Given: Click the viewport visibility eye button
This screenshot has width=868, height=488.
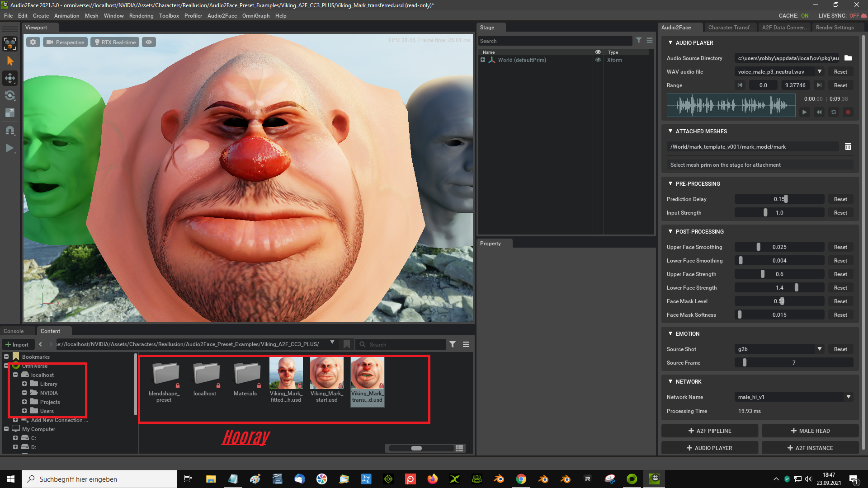Looking at the screenshot, I should [149, 42].
